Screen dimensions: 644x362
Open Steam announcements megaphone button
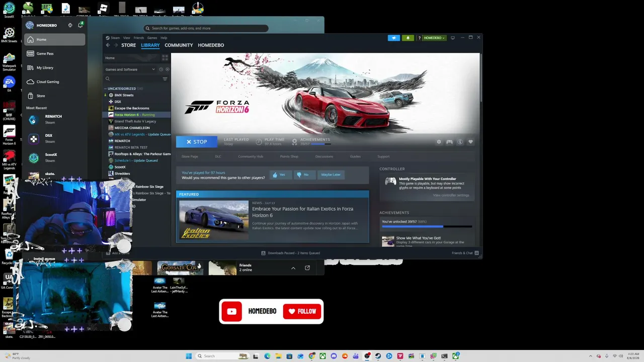pyautogui.click(x=394, y=38)
